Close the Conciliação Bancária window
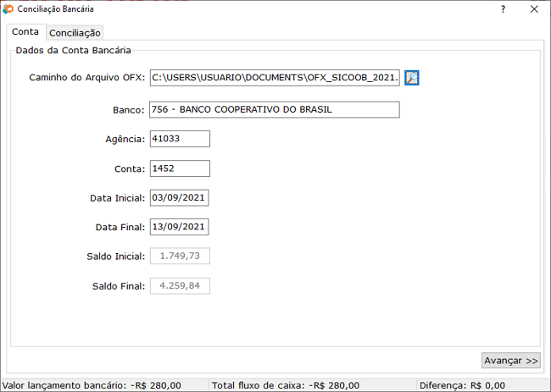This screenshot has height=392, width=551. coord(534,9)
